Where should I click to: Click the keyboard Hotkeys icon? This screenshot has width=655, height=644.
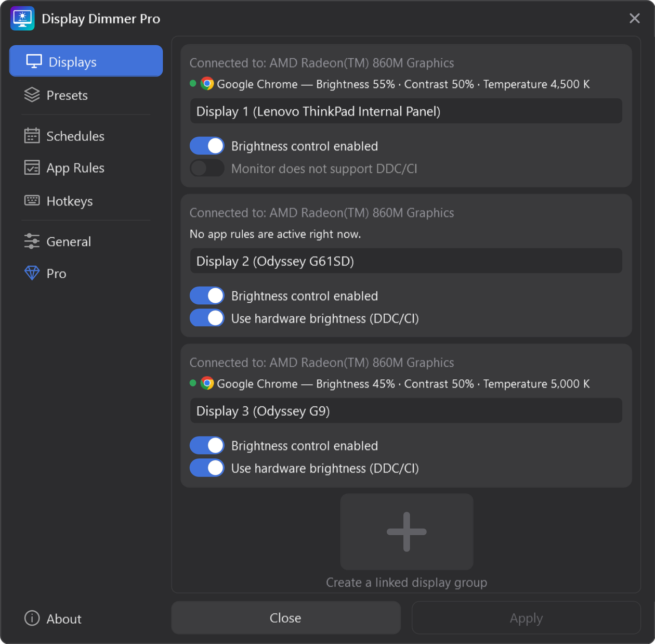[x=32, y=200]
